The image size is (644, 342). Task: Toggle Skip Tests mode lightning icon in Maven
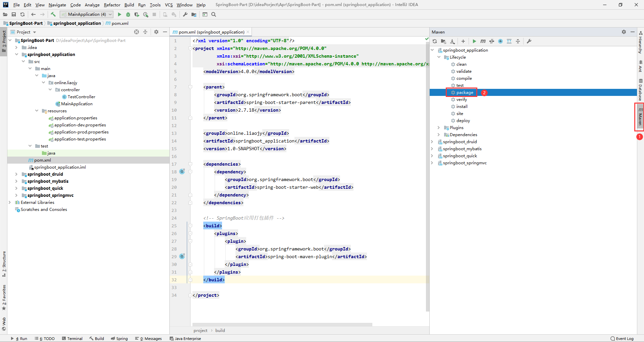click(x=500, y=41)
